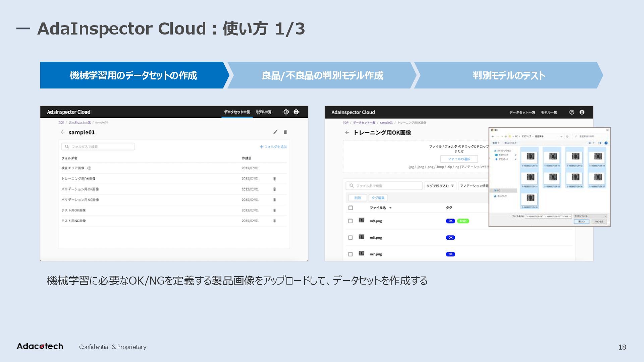The image size is (644, 362).
Task: Click info icon beside 検査エリア画像
Action: coord(89,168)
